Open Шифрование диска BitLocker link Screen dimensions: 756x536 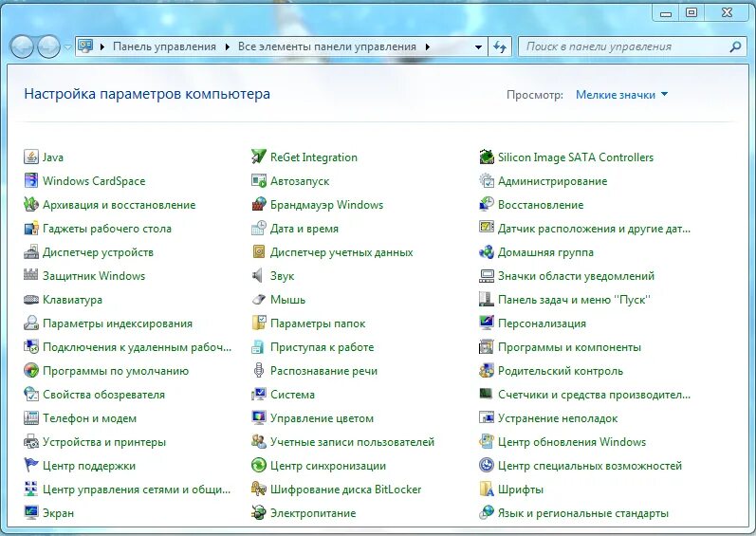click(x=345, y=490)
